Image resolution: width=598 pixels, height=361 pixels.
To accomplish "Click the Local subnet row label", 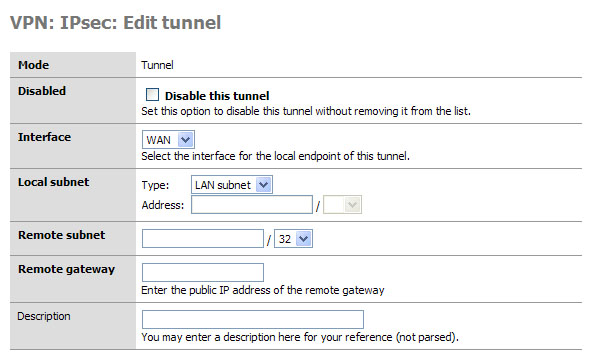I will pyautogui.click(x=53, y=182).
